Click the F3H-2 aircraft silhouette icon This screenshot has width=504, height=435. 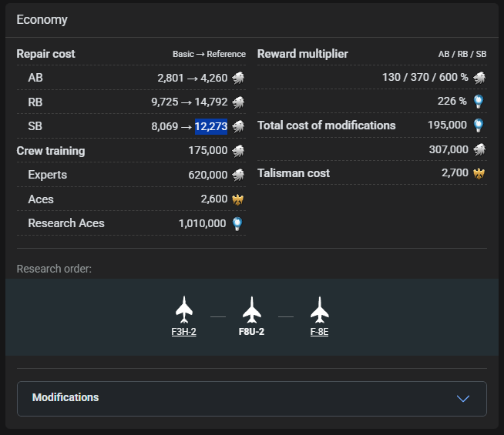tap(183, 310)
